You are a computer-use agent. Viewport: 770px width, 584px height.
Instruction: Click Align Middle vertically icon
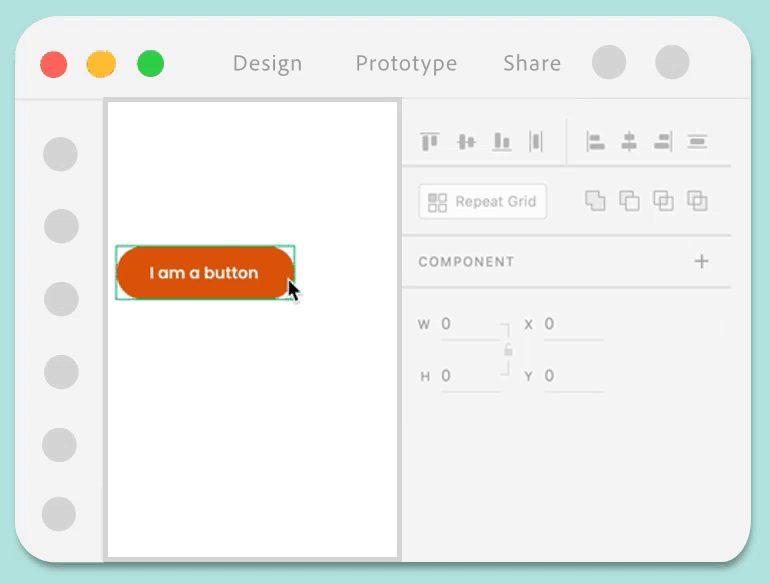point(466,142)
